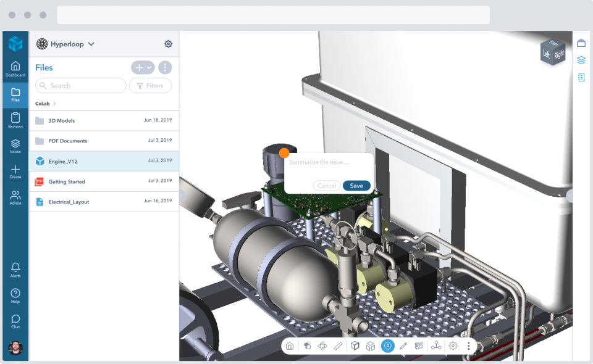Open the add new file dropdown
The width and height of the screenshot is (593, 364).
[143, 68]
